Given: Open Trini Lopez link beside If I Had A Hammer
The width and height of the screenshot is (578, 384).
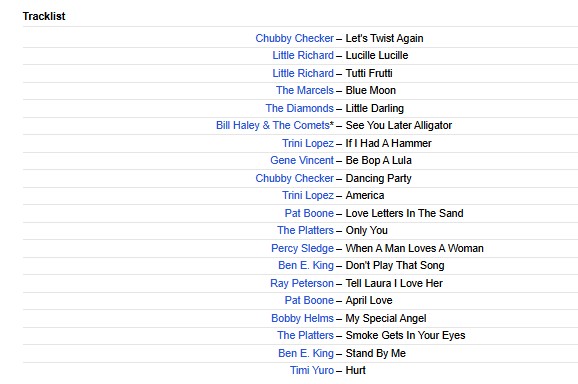Looking at the screenshot, I should click(308, 143).
